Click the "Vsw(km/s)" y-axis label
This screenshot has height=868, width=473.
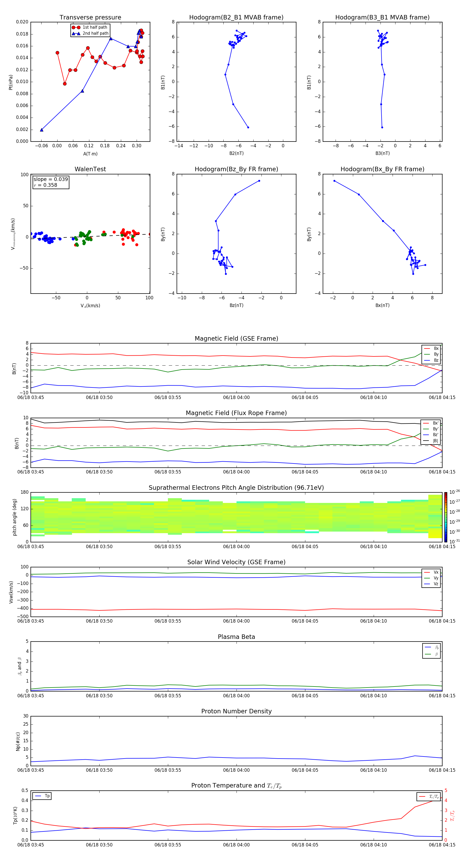coord(11,592)
